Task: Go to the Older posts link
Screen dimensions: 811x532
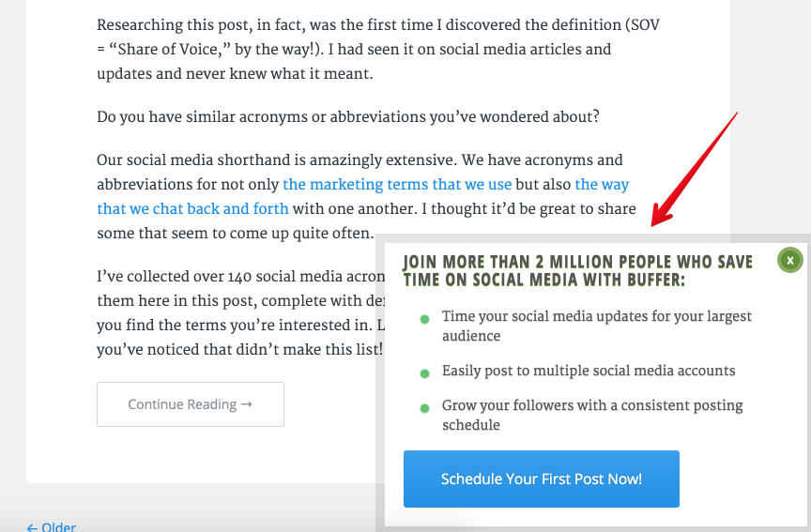Action: tap(52, 526)
